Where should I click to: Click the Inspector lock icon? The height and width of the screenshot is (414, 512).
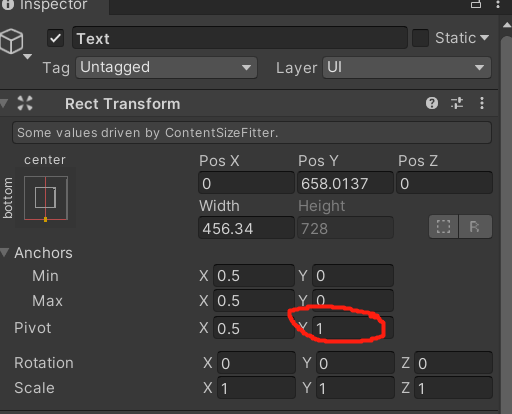tap(476, 4)
